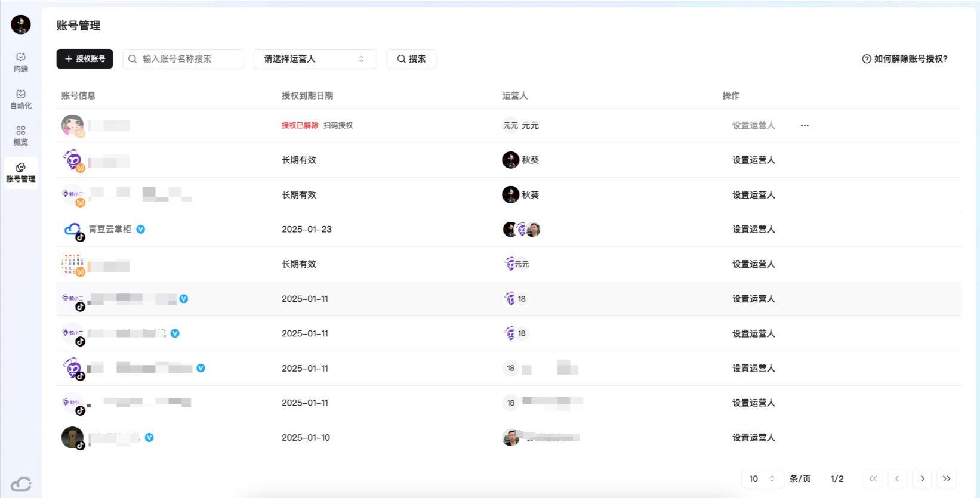
Task: Open the 概览 overview sidebar icon
Action: coord(21,135)
